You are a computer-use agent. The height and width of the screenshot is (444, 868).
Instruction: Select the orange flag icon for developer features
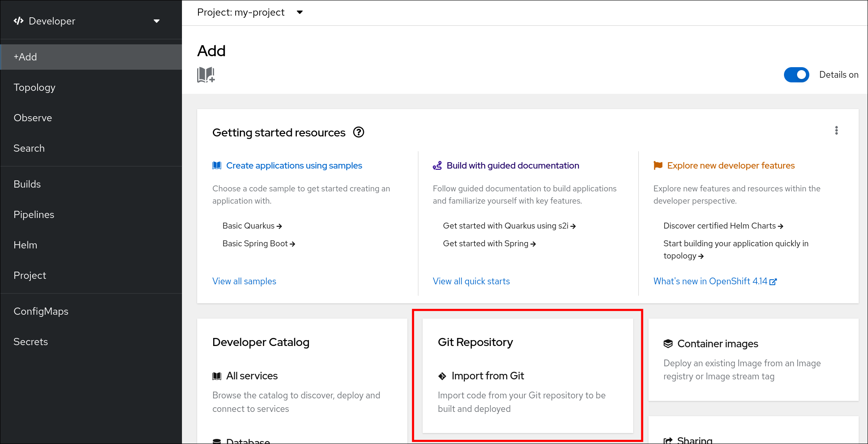click(658, 166)
